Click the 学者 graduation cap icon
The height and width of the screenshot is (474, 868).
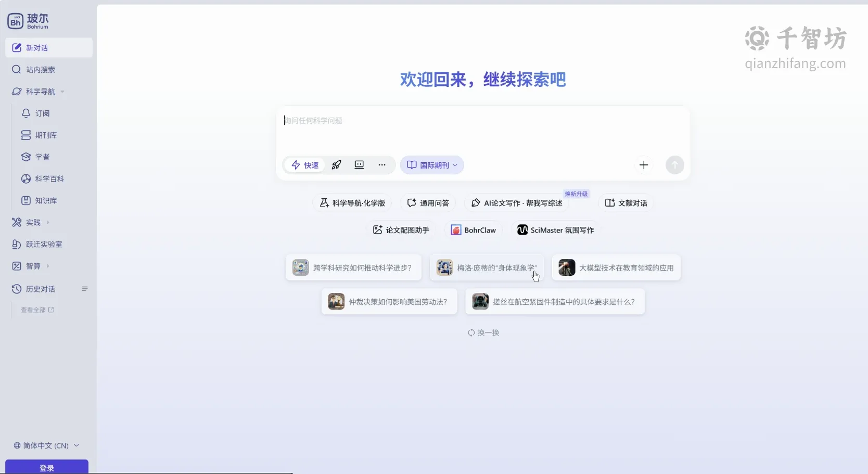26,157
